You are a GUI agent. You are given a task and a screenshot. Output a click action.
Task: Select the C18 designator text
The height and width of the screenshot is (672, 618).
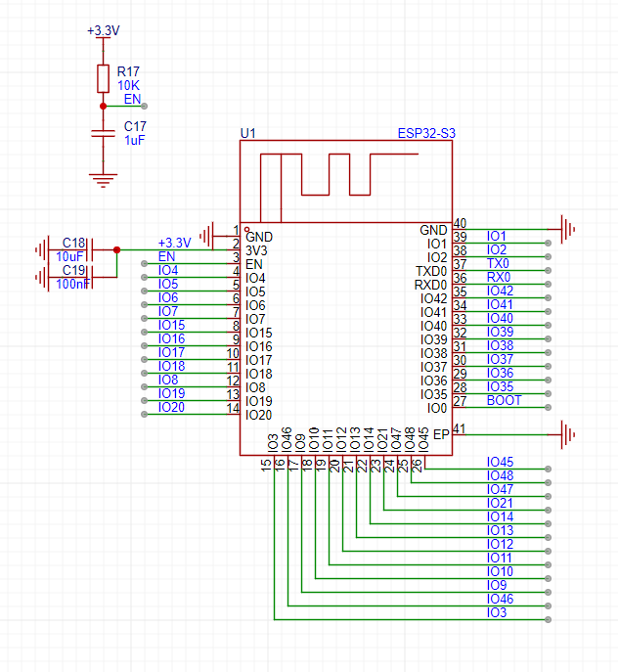(73, 243)
